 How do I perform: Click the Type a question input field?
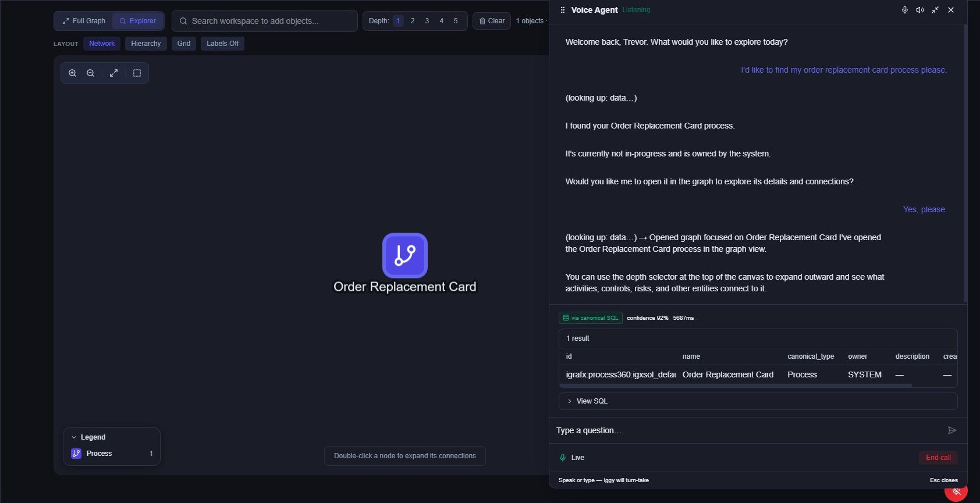[x=748, y=430]
